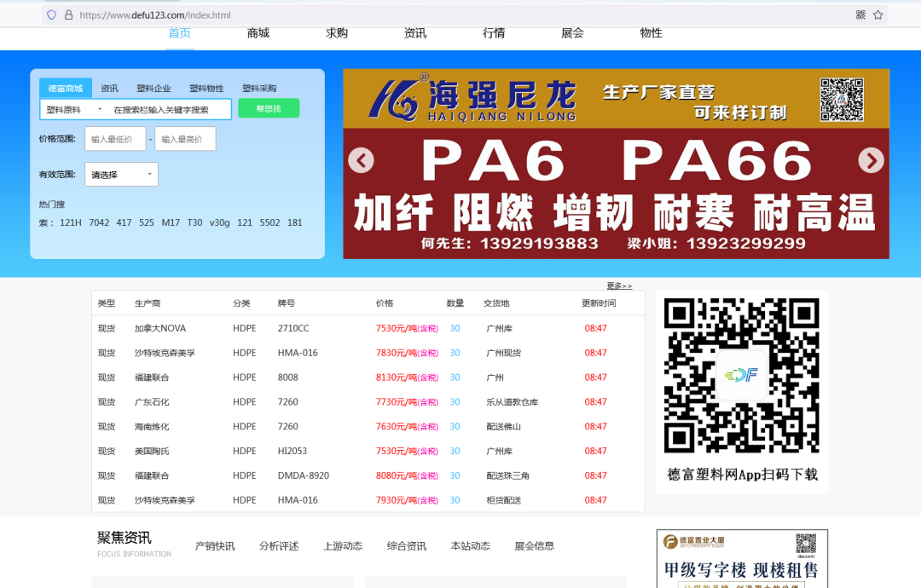Click 乐从道教仓库 delivery location

tap(513, 402)
